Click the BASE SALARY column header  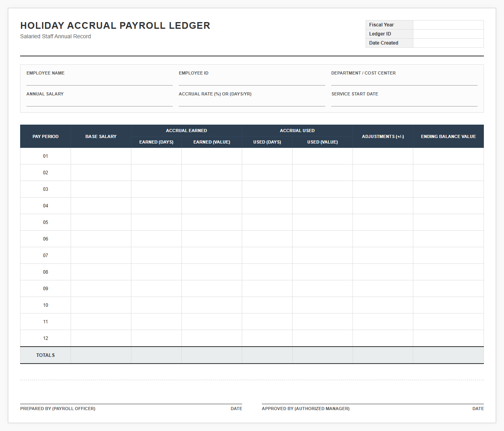tap(101, 136)
